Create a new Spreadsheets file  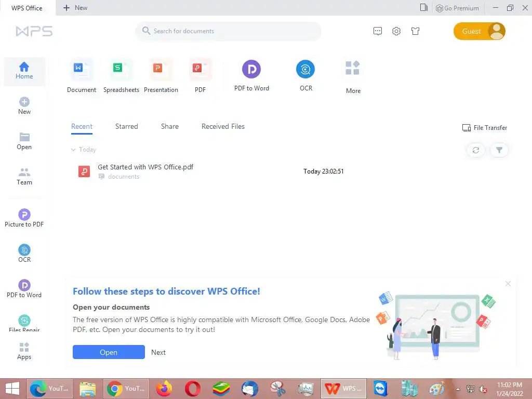pos(121,76)
